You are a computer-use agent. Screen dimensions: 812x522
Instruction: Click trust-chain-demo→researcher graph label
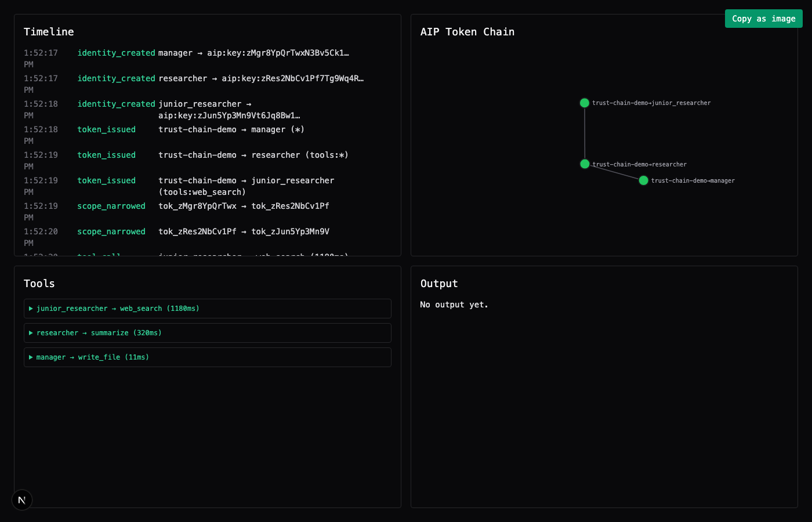click(x=639, y=164)
